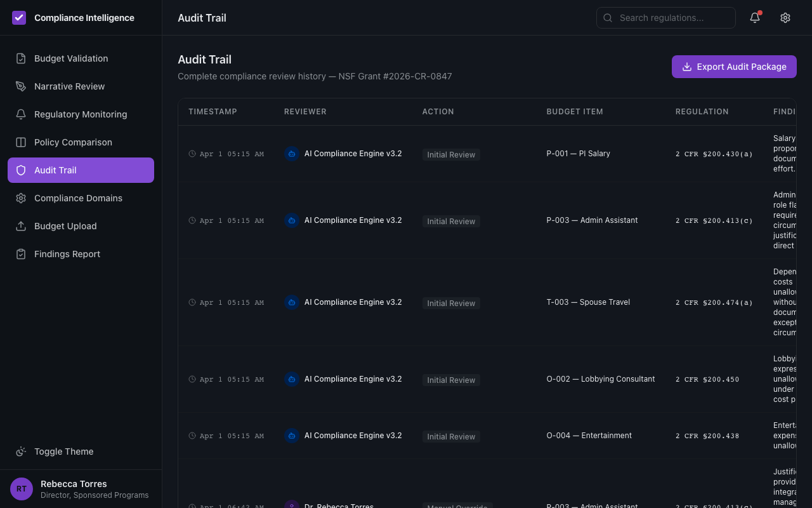Viewport: 812px width, 508px height.
Task: Open the notification bell in the top bar
Action: 754,18
